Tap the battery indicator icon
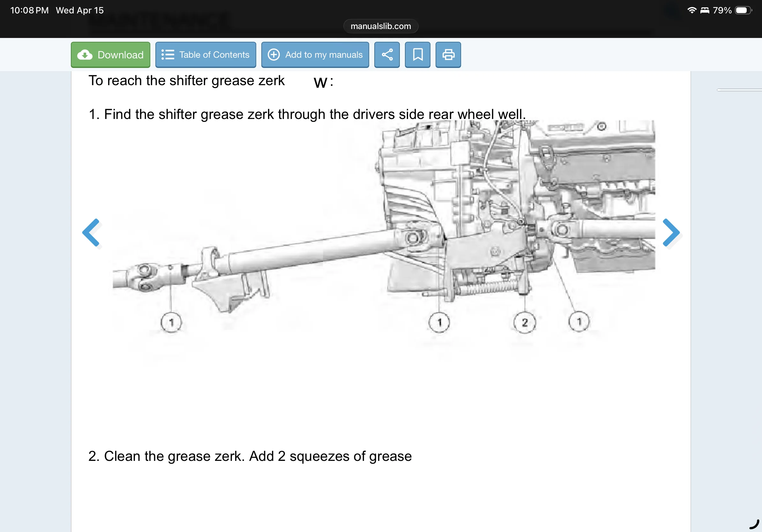Viewport: 762px width, 532px height. 743,10
